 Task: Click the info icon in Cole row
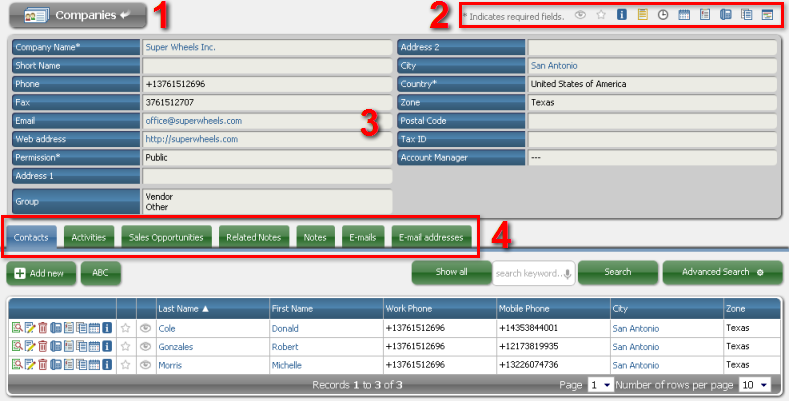(x=107, y=327)
